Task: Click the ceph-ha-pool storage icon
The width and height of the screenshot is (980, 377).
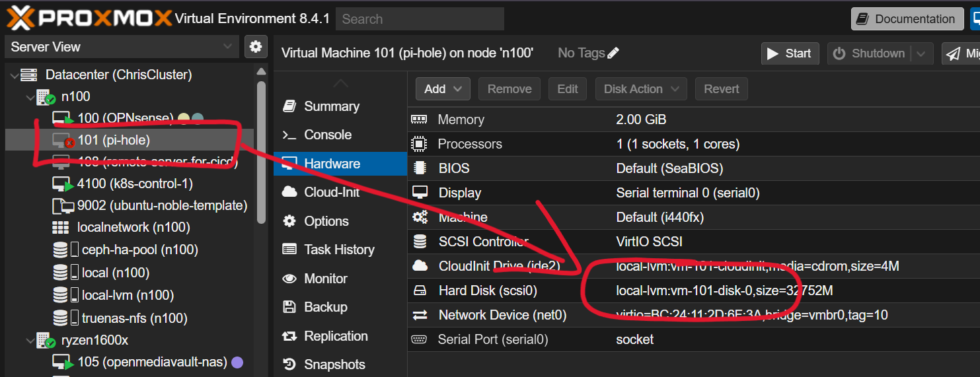Action: [65, 250]
